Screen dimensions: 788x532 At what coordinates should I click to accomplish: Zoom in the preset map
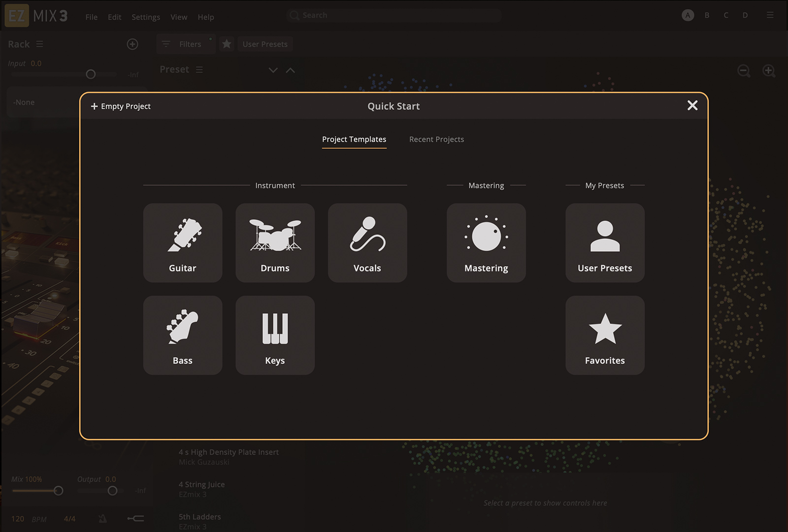(x=769, y=71)
